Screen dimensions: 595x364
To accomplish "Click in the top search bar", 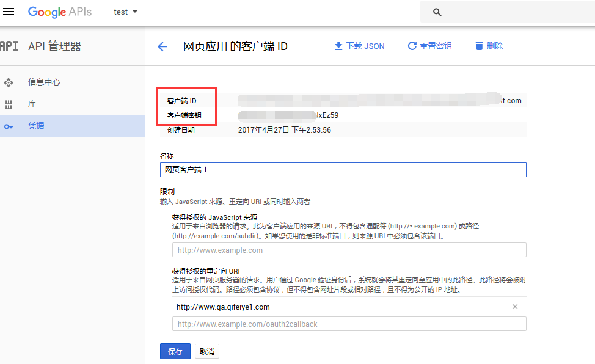I will (508, 12).
